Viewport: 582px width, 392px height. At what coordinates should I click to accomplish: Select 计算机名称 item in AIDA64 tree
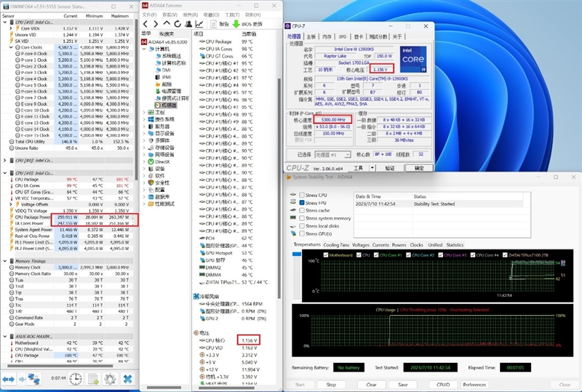click(x=171, y=63)
